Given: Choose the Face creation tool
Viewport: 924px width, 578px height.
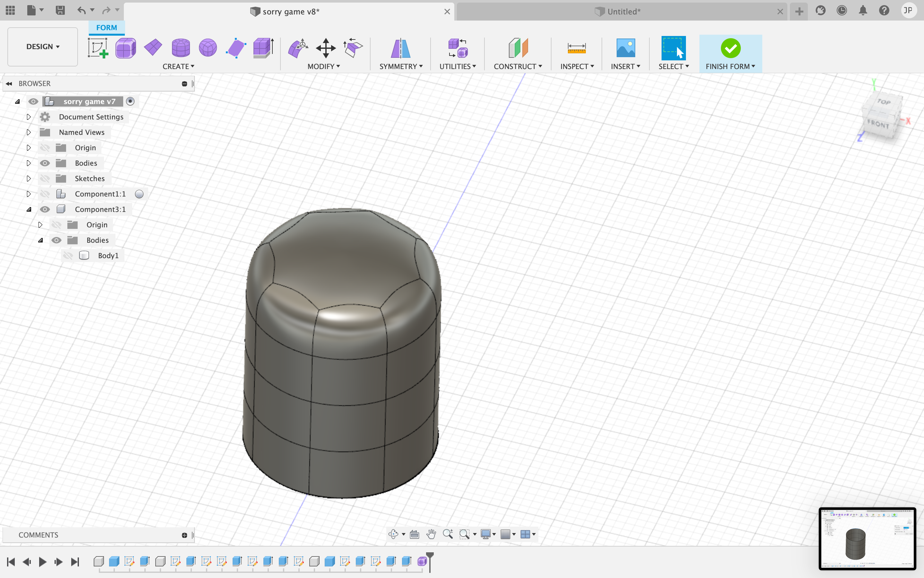Looking at the screenshot, I should click(x=235, y=48).
